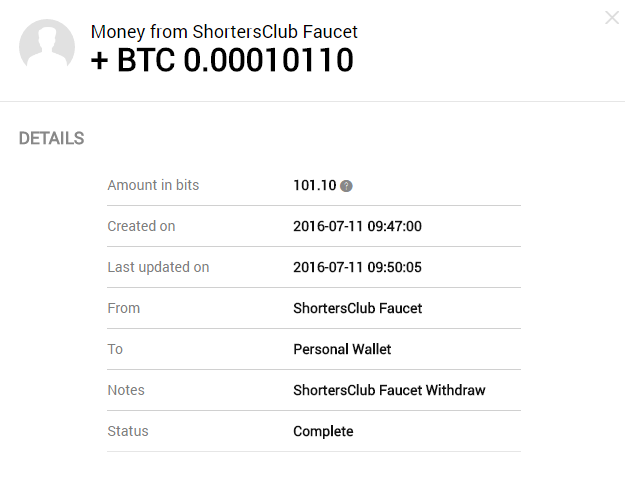
Task: Select the updated timestamp 2016-07-11 09:50:05
Action: tap(357, 267)
